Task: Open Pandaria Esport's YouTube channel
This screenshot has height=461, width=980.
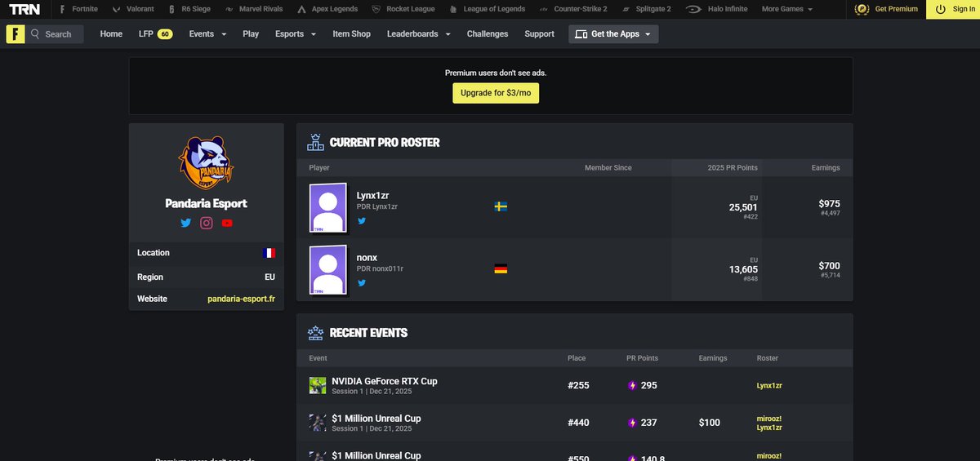Action: tap(227, 223)
